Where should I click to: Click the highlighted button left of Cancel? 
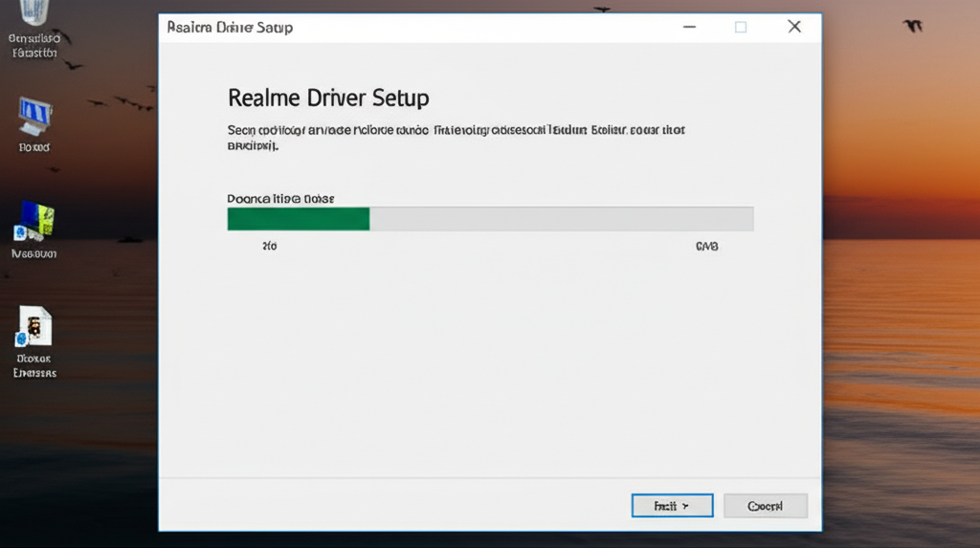672,506
